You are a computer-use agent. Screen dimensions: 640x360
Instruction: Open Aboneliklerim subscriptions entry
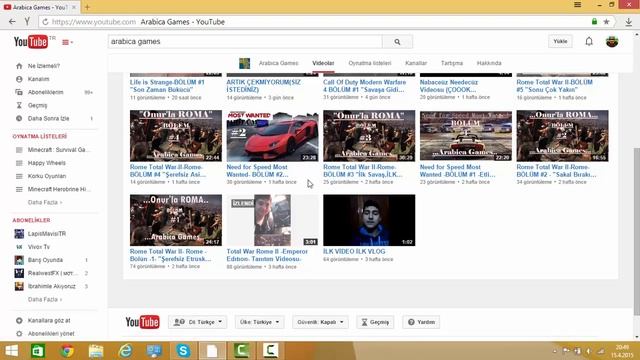pos(45,92)
